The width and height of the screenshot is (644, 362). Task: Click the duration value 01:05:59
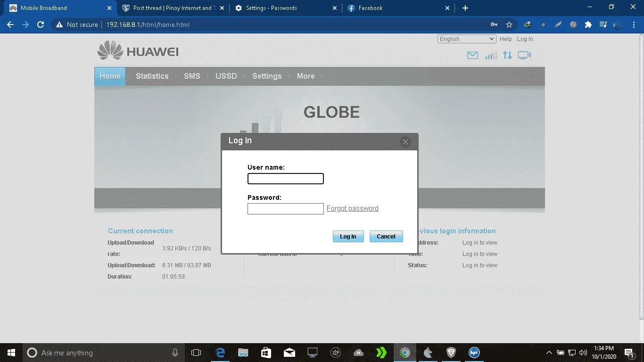(173, 277)
